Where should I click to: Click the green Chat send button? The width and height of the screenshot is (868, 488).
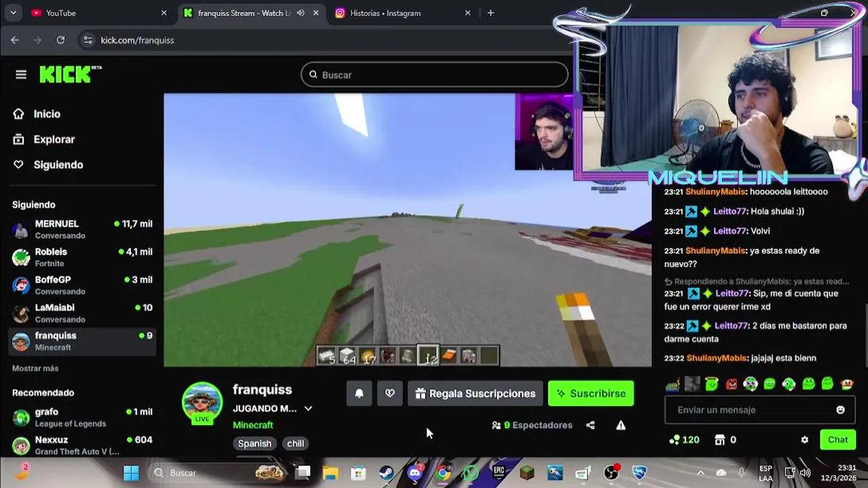coord(837,440)
